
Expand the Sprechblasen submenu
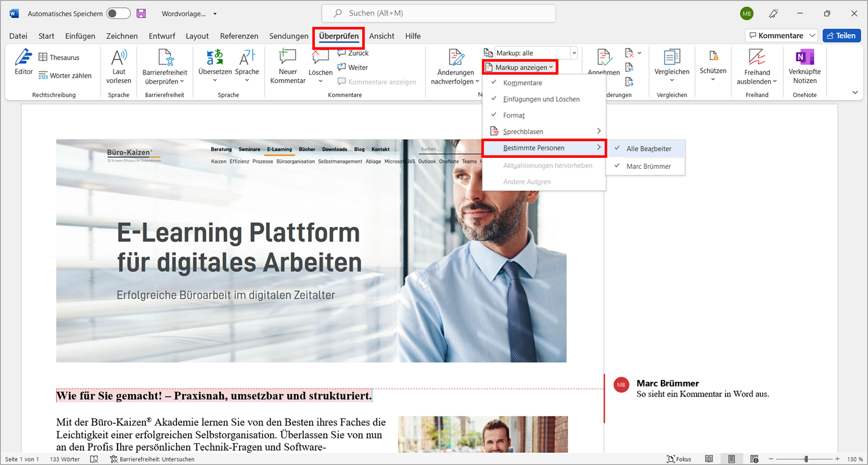pyautogui.click(x=544, y=131)
